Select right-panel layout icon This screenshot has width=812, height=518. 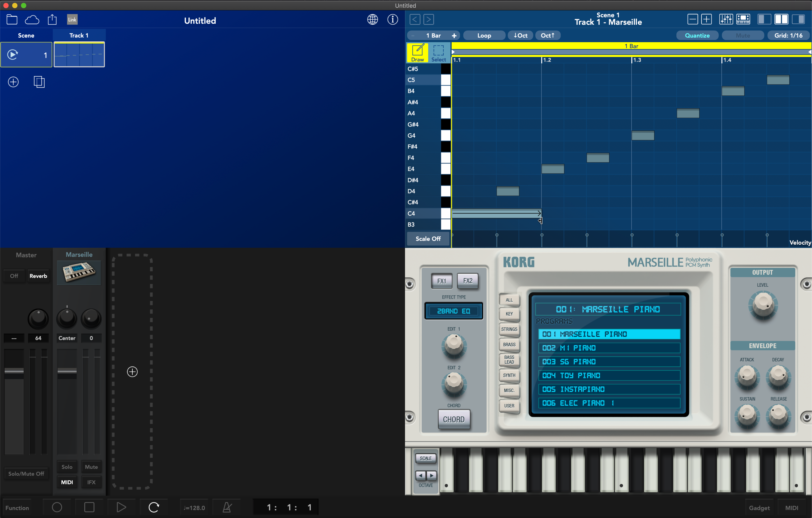click(799, 19)
